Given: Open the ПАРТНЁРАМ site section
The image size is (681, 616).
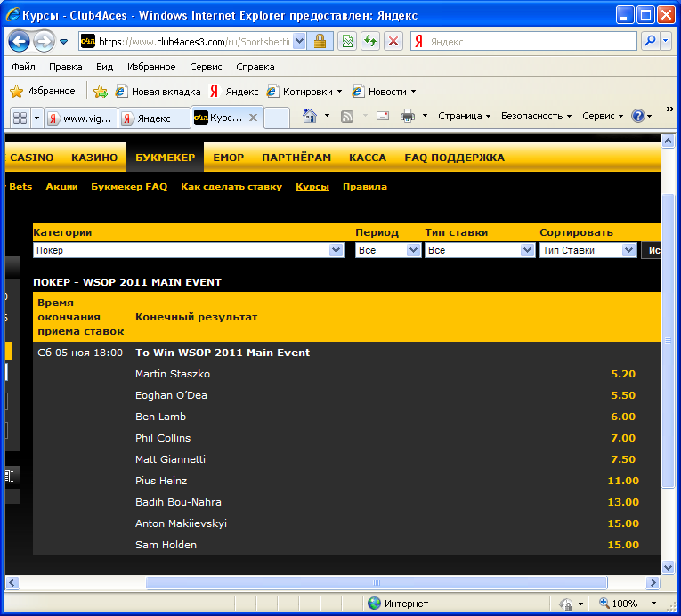Looking at the screenshot, I should pos(296,158).
